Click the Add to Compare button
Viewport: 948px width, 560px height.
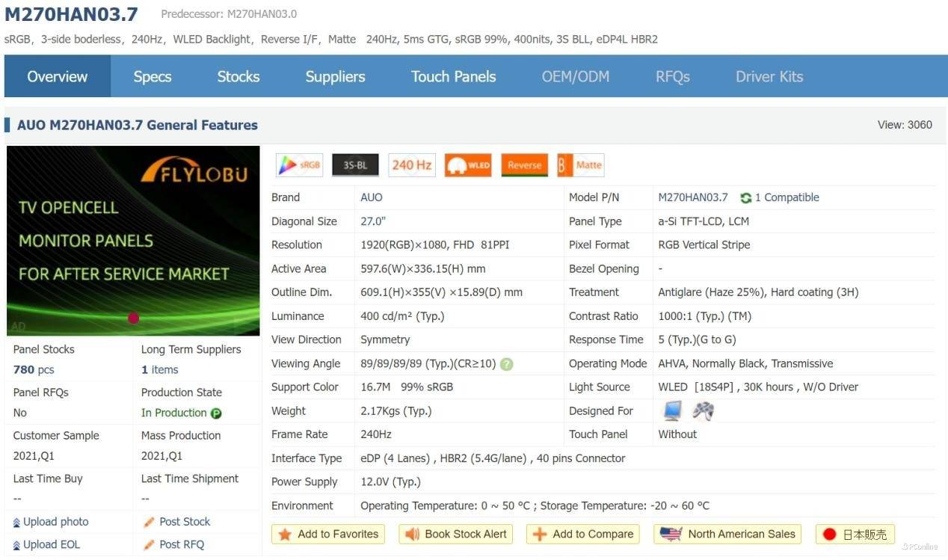pyautogui.click(x=583, y=535)
